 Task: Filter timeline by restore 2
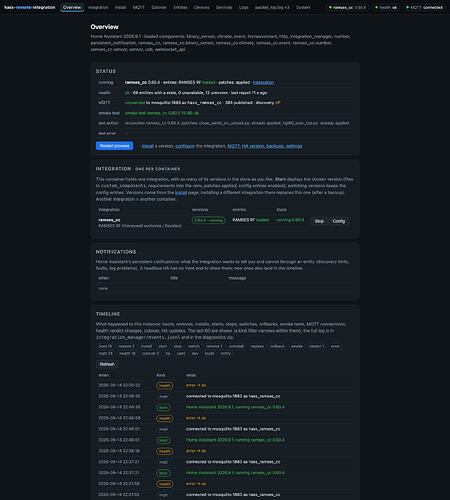(127, 346)
